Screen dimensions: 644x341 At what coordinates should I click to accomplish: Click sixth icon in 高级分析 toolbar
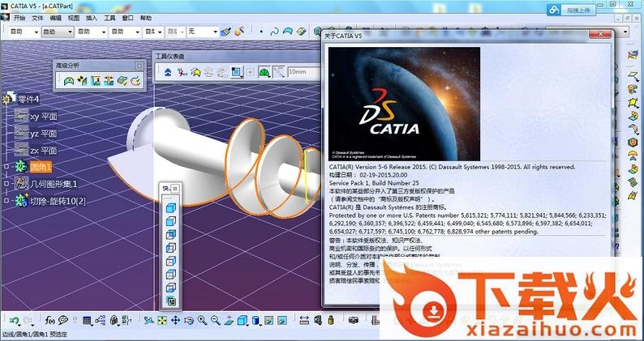coord(135,81)
